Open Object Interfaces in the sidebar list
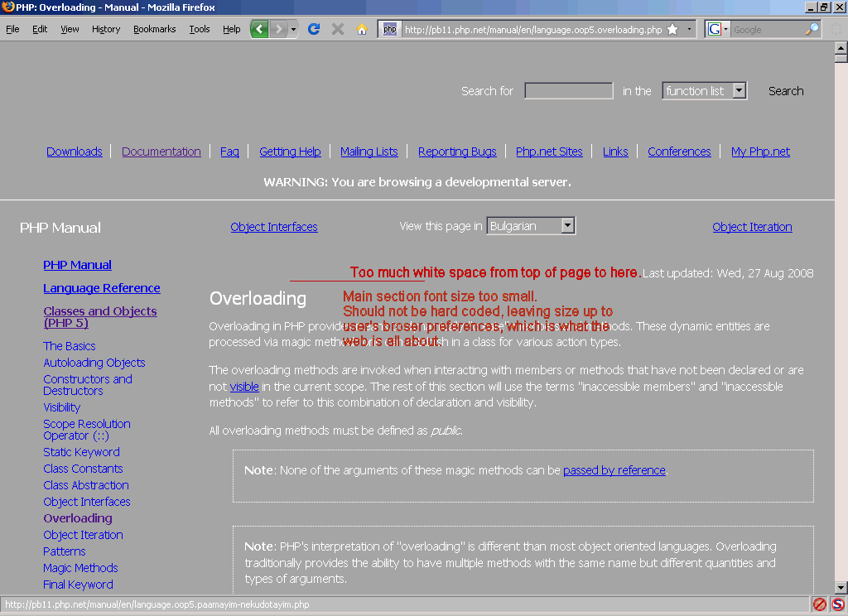 click(x=86, y=502)
